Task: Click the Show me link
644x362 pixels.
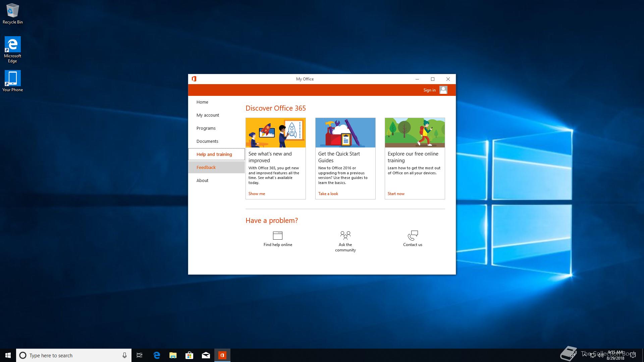Action: (257, 194)
